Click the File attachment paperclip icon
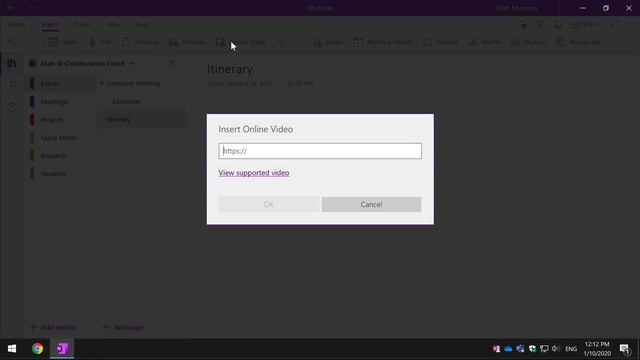Image resolution: width=640 pixels, height=360 pixels. coord(92,42)
